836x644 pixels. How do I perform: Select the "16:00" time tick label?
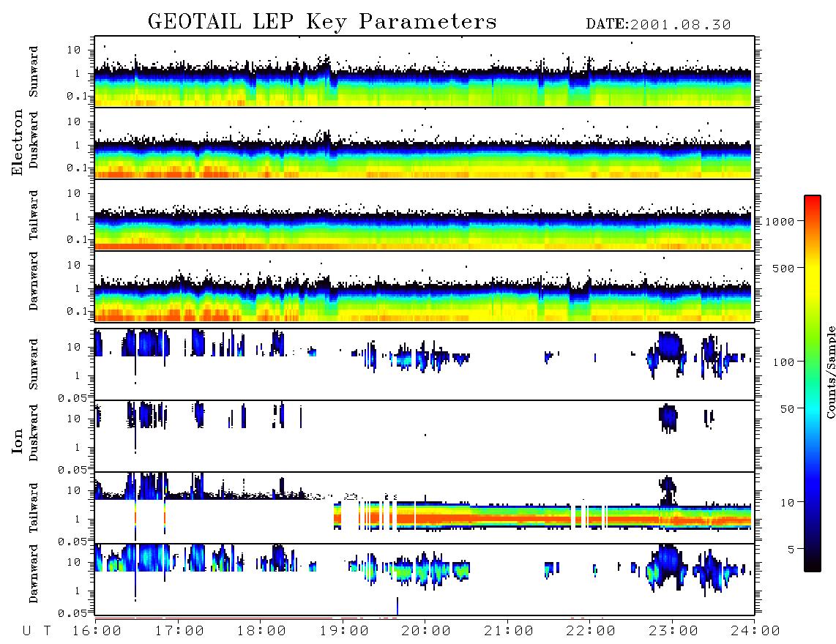(x=96, y=632)
